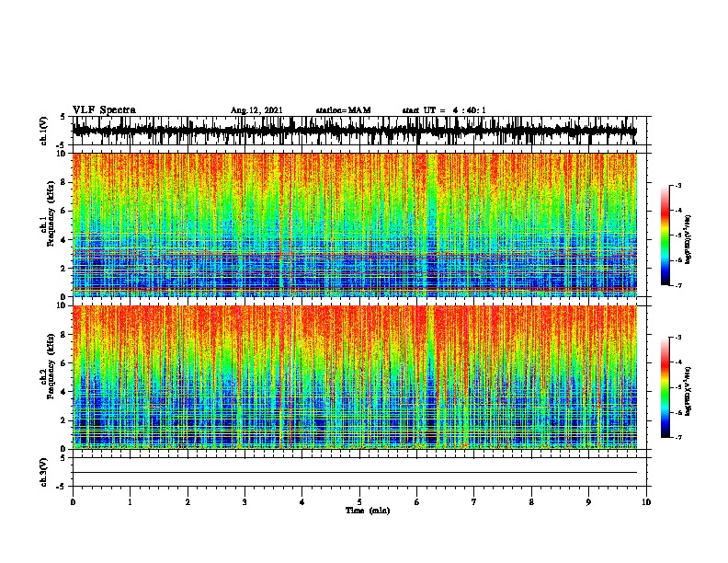Click the "10" tick on the time axis
Viewport: 728px width, 563px height.
coord(646,502)
